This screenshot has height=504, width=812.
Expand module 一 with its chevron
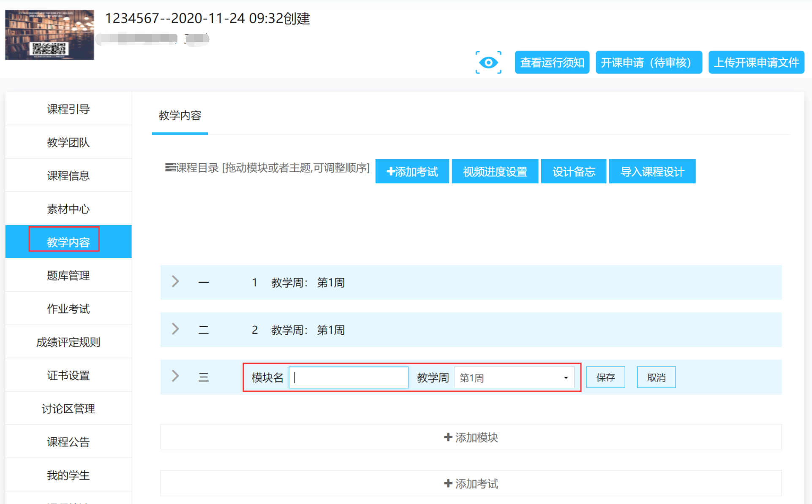point(176,282)
